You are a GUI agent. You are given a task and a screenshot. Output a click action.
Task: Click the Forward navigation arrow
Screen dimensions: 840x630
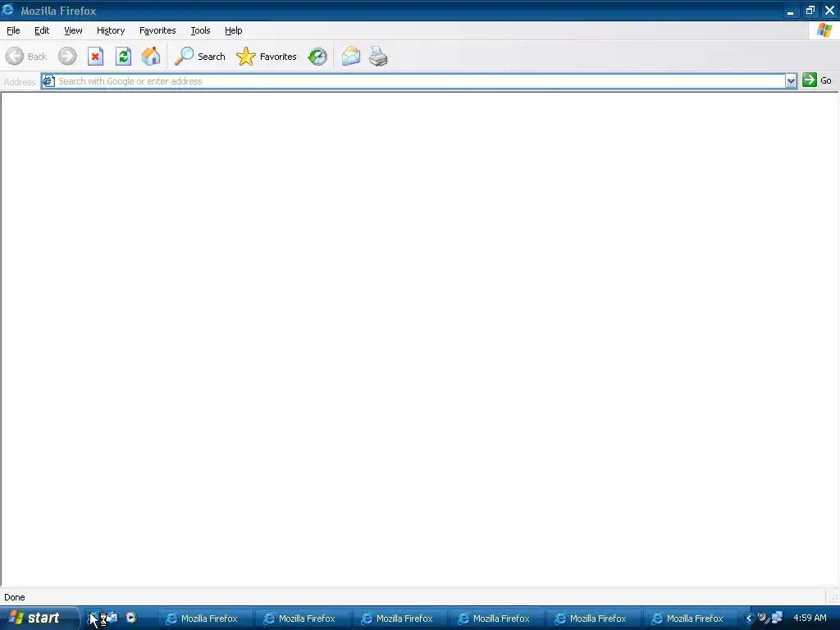pos(67,57)
